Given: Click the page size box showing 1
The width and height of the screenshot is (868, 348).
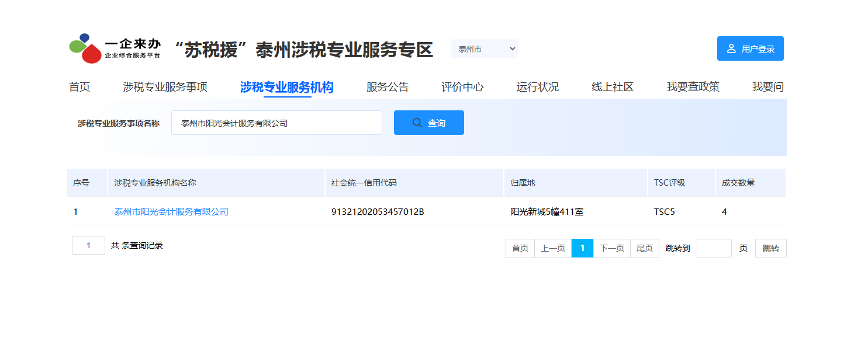Looking at the screenshot, I should click(88, 245).
